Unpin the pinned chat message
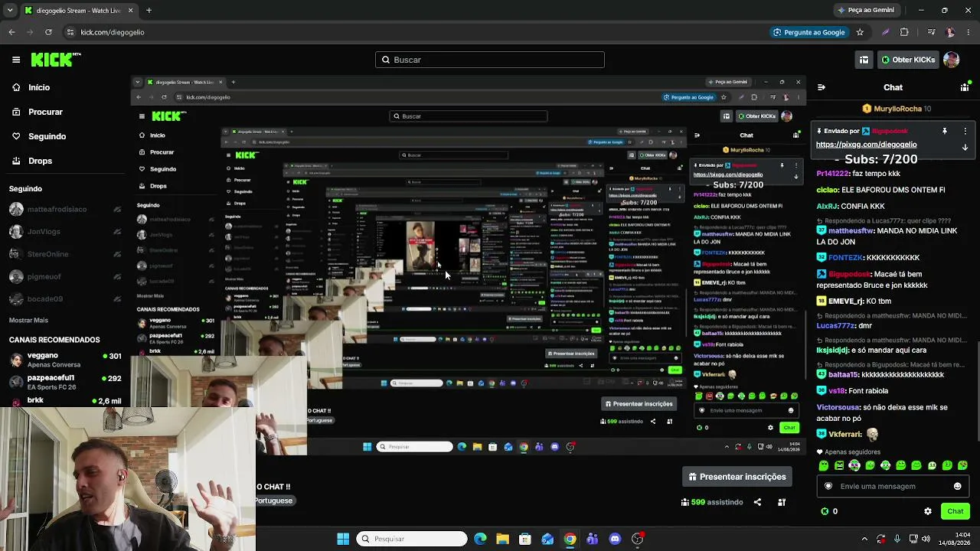 945,131
